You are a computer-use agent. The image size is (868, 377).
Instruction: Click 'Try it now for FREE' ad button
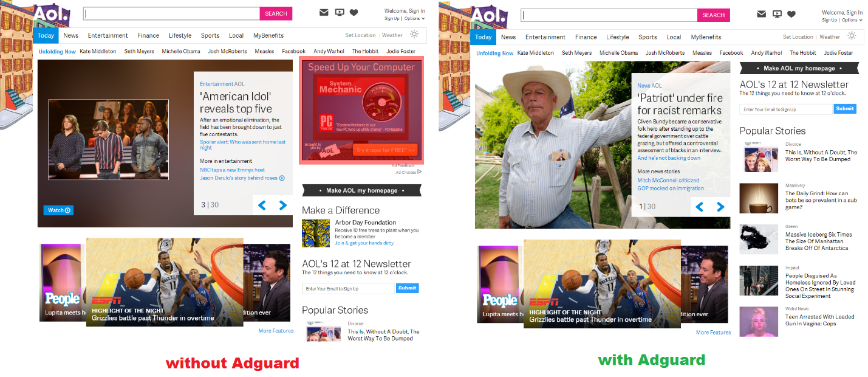385,150
